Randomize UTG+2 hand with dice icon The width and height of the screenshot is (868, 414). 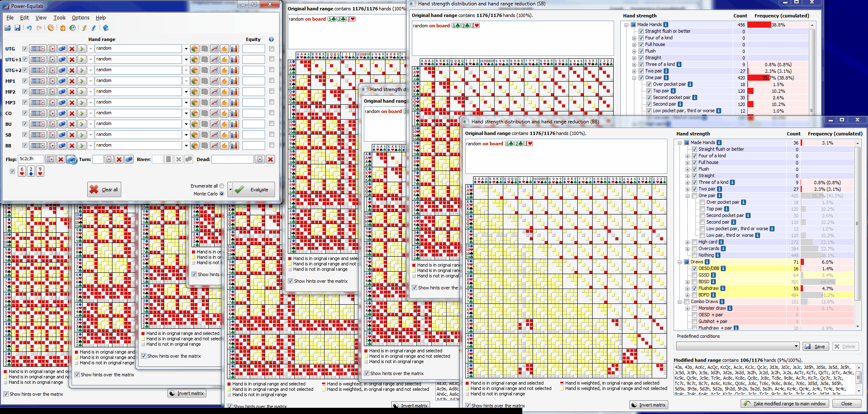tap(62, 70)
